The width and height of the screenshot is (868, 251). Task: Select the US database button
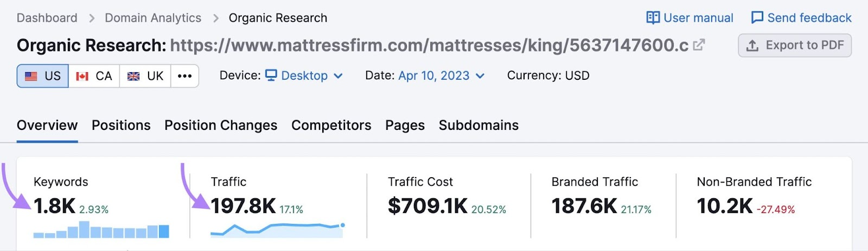coord(43,76)
